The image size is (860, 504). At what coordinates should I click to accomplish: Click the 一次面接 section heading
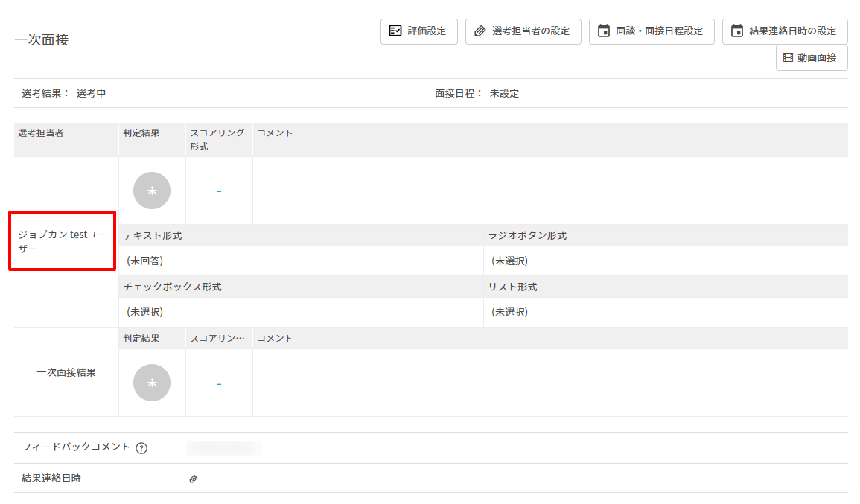coord(42,40)
